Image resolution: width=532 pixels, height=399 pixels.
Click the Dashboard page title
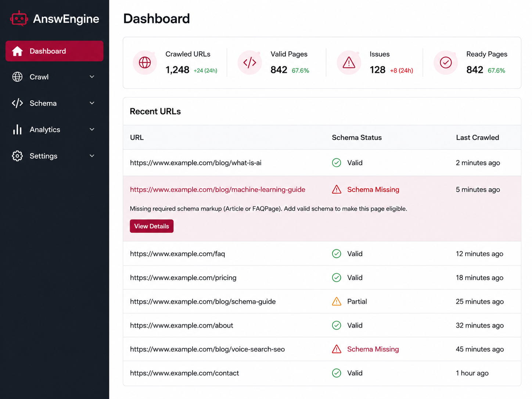(x=157, y=19)
